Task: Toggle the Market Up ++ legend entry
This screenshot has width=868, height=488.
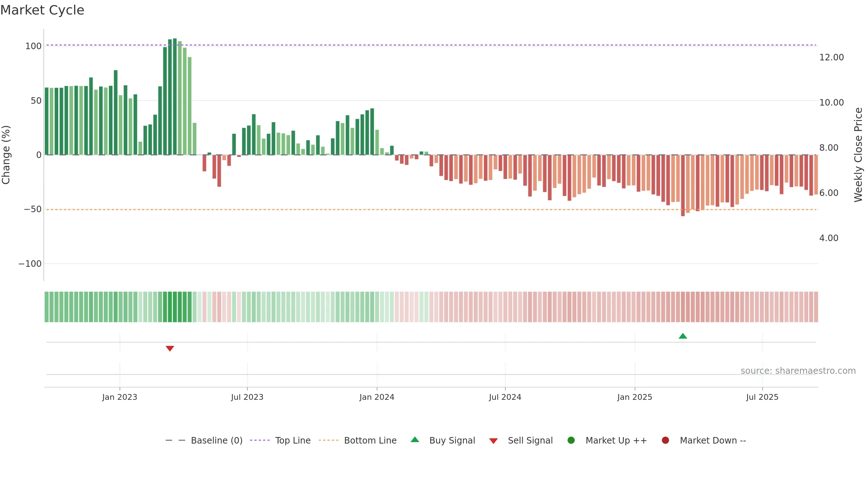Action: click(x=607, y=440)
